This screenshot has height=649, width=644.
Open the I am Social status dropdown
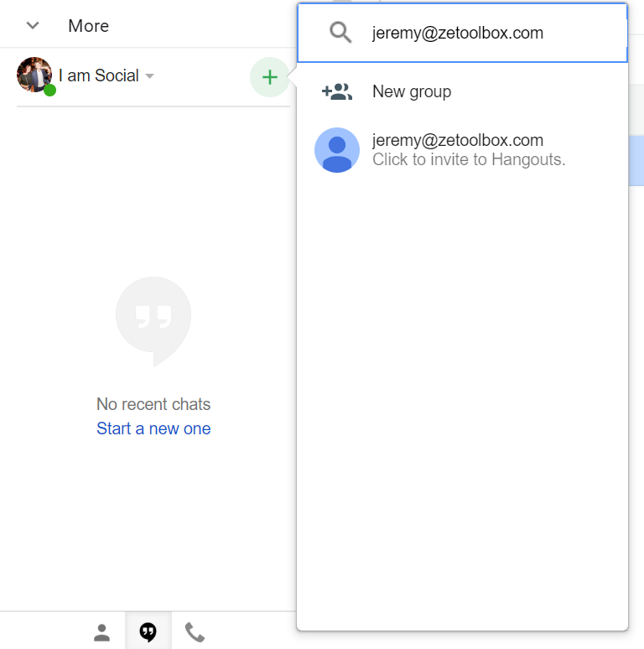[x=150, y=75]
